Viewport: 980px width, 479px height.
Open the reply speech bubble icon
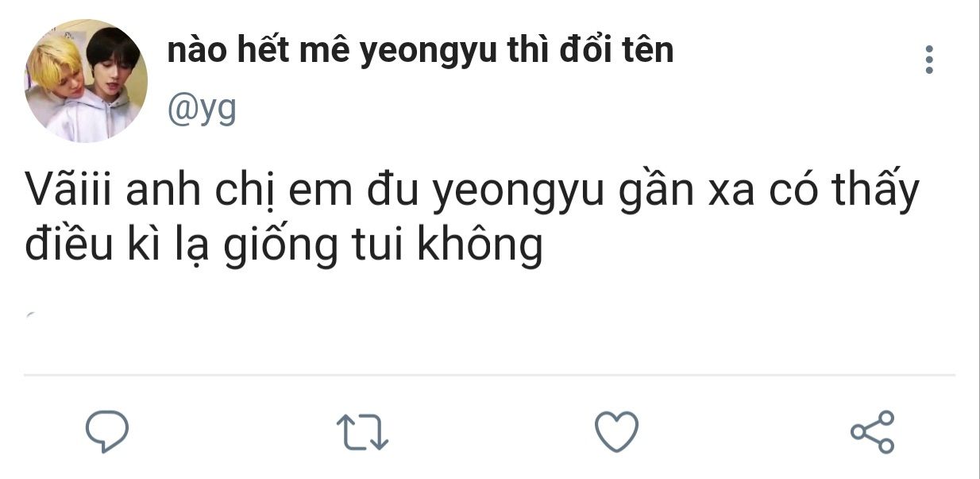click(x=107, y=431)
